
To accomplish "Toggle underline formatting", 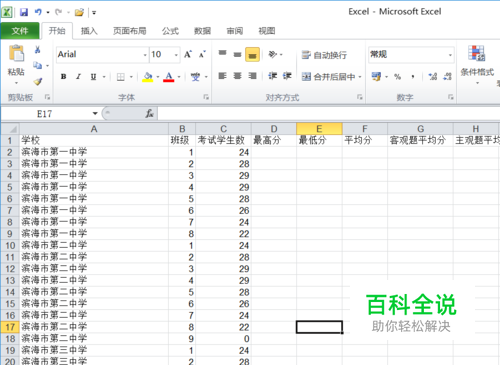I will pos(93,77).
